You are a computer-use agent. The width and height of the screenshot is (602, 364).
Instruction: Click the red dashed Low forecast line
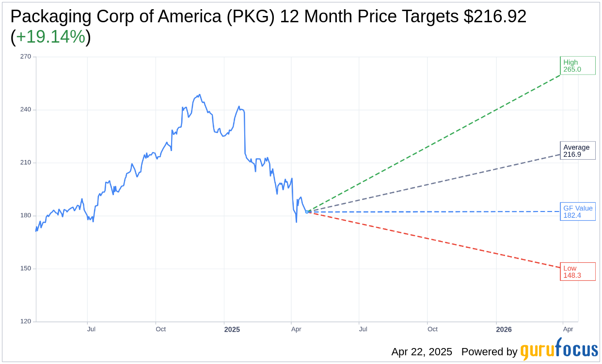coord(436,240)
